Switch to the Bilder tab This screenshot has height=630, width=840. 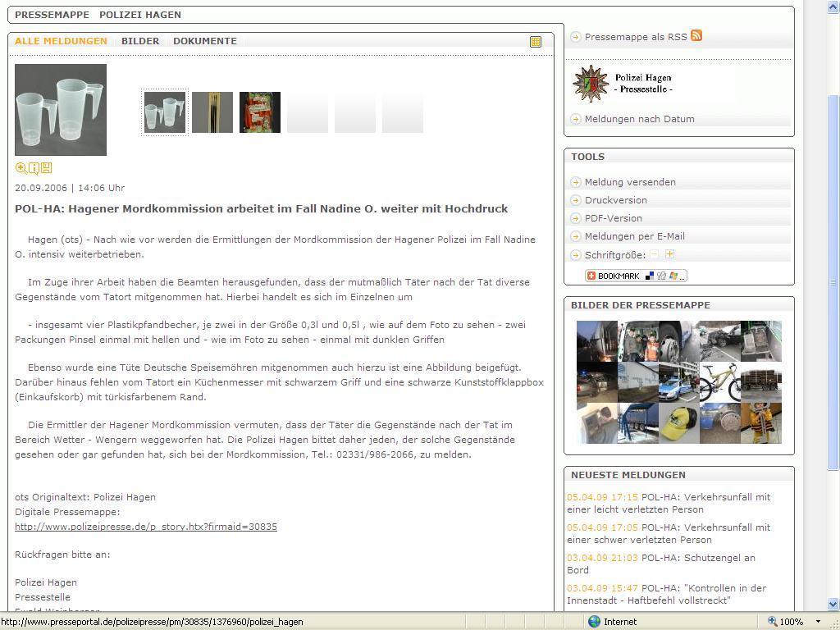[140, 41]
